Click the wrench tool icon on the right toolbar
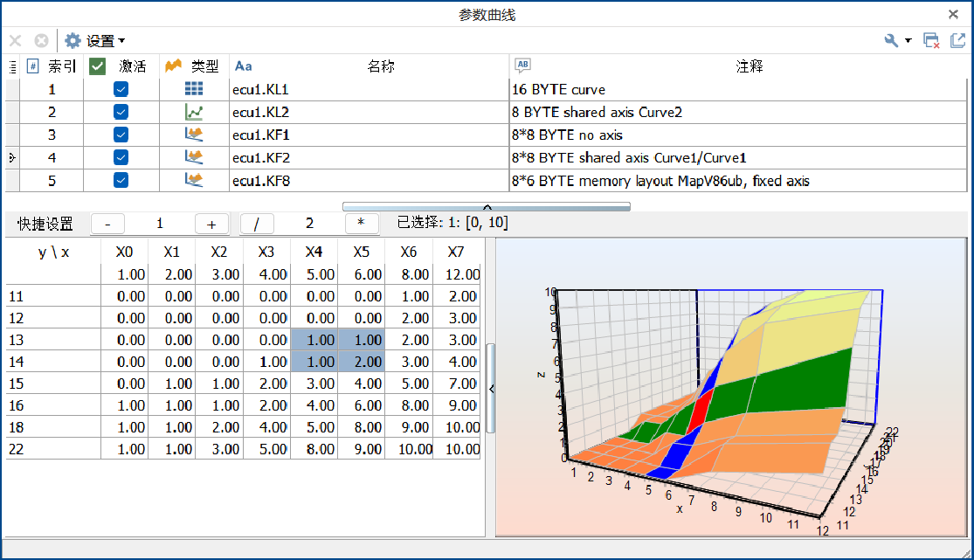This screenshot has width=974, height=560. coord(889,39)
